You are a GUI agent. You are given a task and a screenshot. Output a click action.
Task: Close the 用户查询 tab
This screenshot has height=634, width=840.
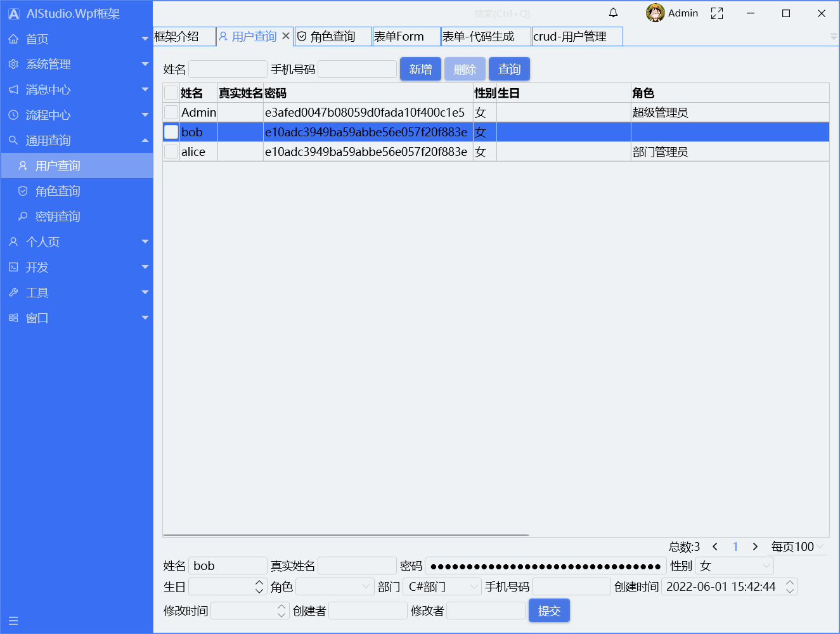[x=286, y=36]
